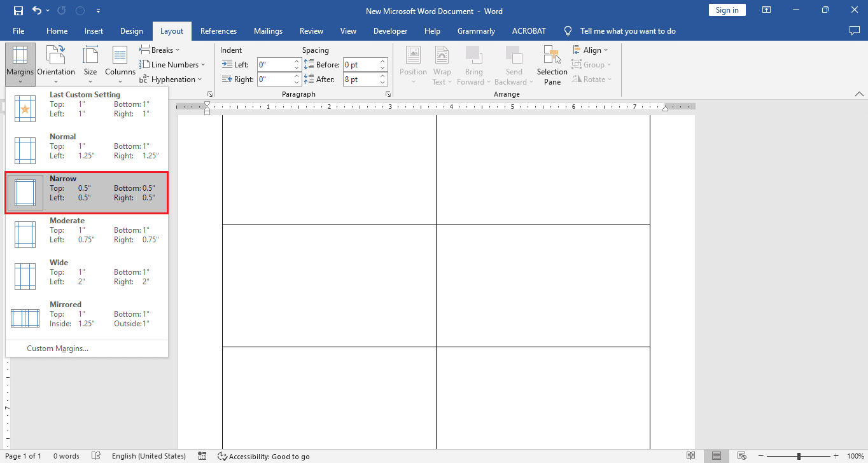This screenshot has width=868, height=463.
Task: Expand the Line Numbers dropdown
Action: 172,64
